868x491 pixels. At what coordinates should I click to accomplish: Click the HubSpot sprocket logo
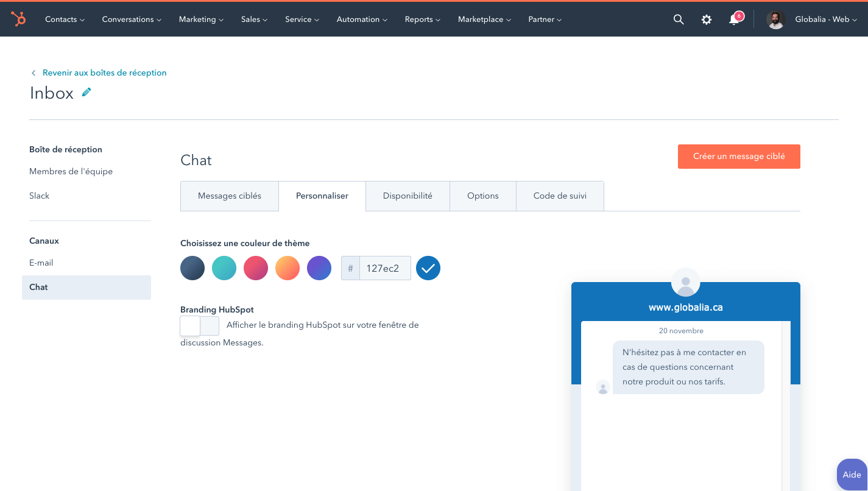18,19
